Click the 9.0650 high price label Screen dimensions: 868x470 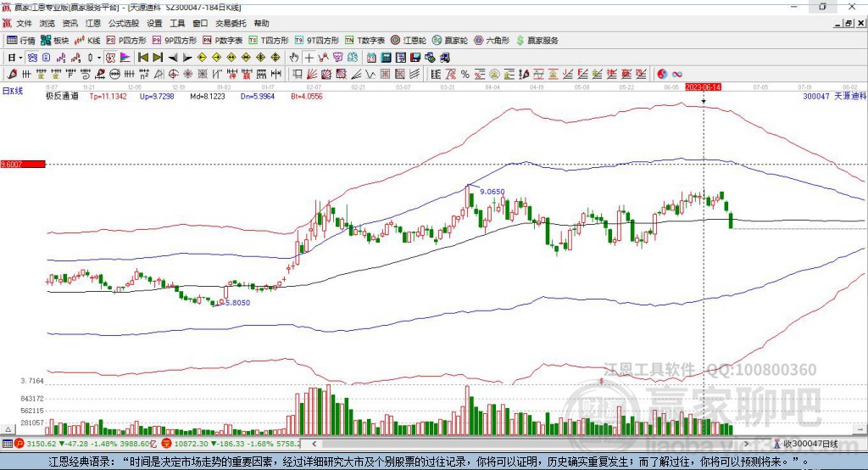pyautogui.click(x=492, y=191)
